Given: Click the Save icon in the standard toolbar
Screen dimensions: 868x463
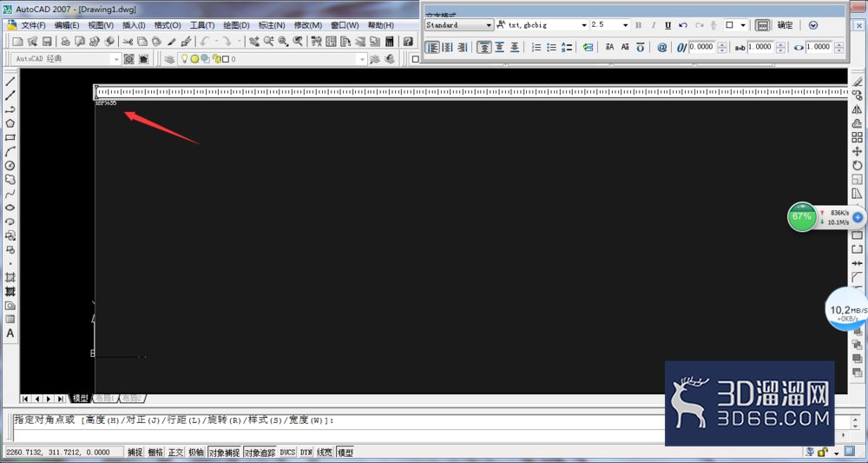Looking at the screenshot, I should click(x=47, y=42).
